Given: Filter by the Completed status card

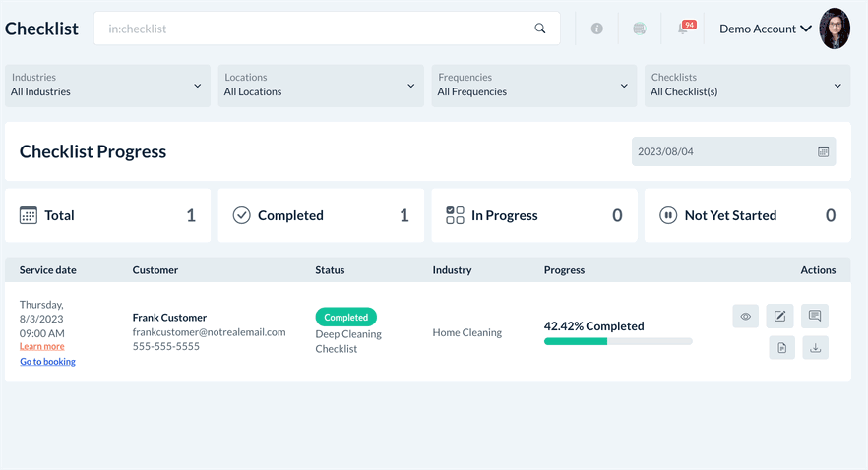Looking at the screenshot, I should [320, 215].
